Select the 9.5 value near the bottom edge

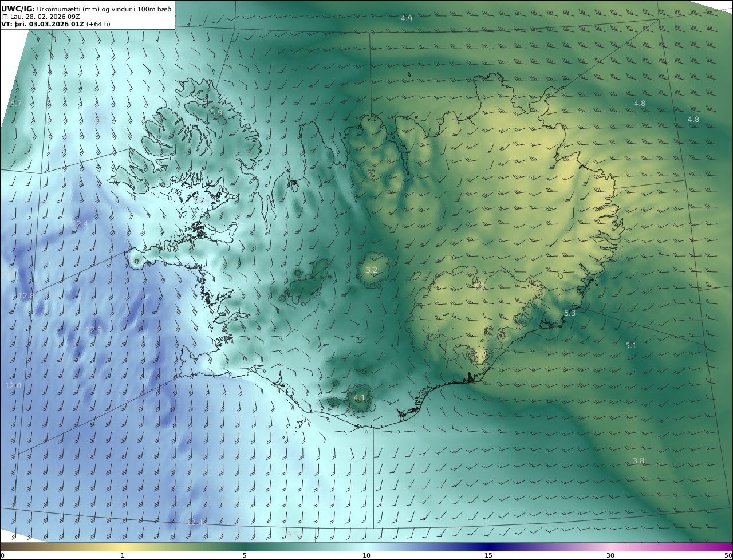coord(292,535)
